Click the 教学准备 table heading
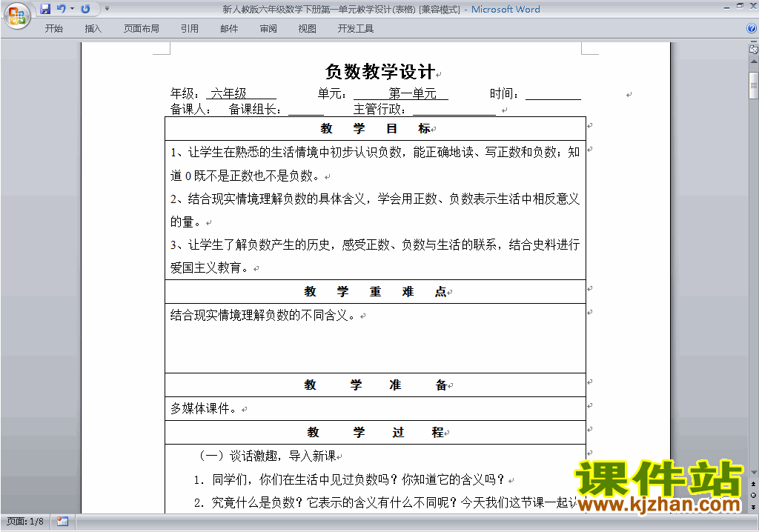The height and width of the screenshot is (532, 759). click(376, 385)
